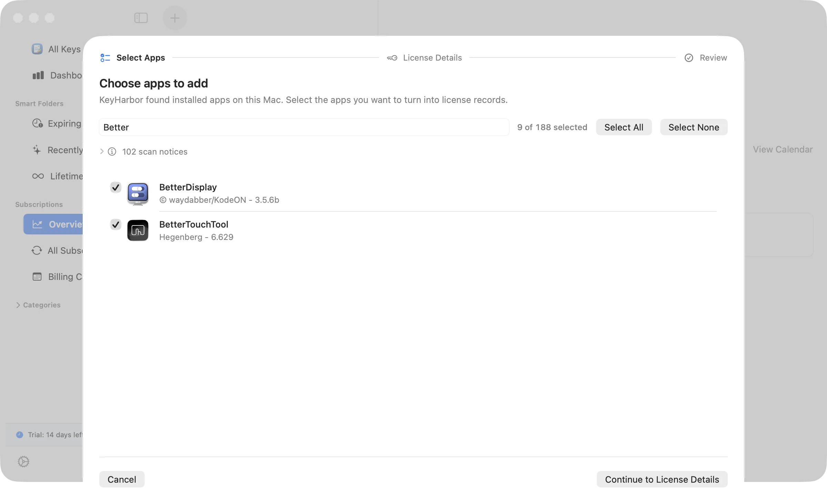Click the BetterTouchTool app icon

pyautogui.click(x=138, y=230)
